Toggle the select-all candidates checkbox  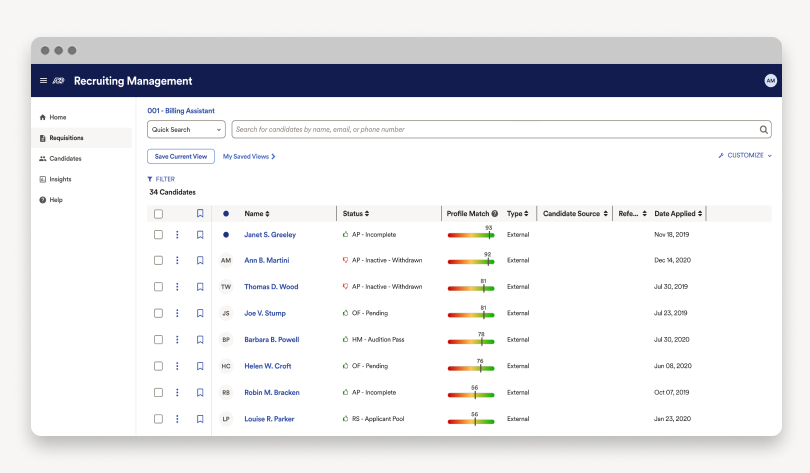pyautogui.click(x=159, y=214)
